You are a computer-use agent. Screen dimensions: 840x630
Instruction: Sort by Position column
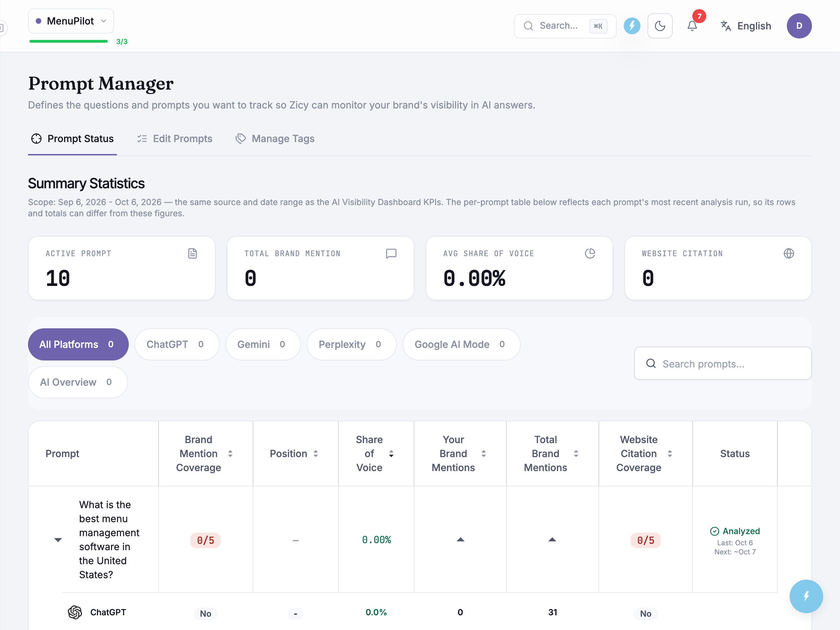316,453
